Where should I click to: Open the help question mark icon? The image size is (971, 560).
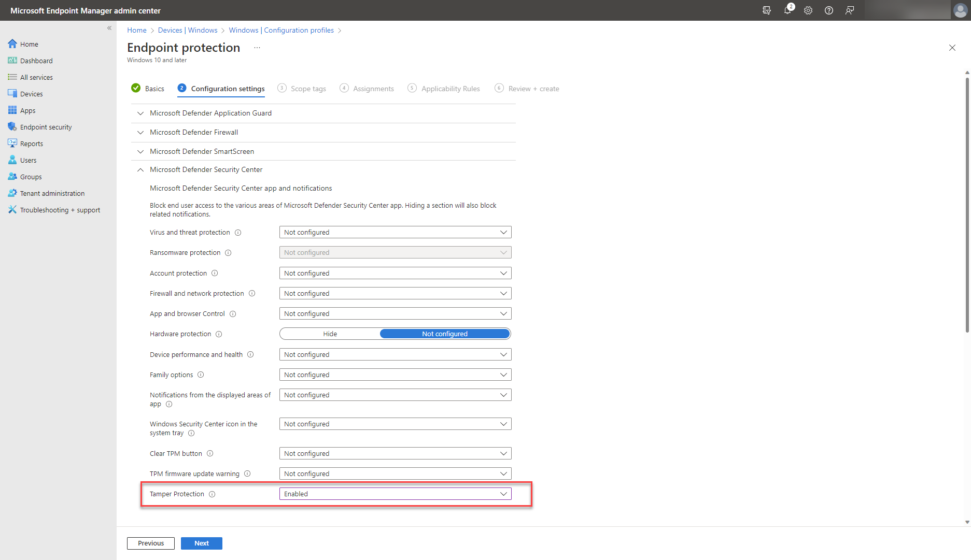[829, 10]
